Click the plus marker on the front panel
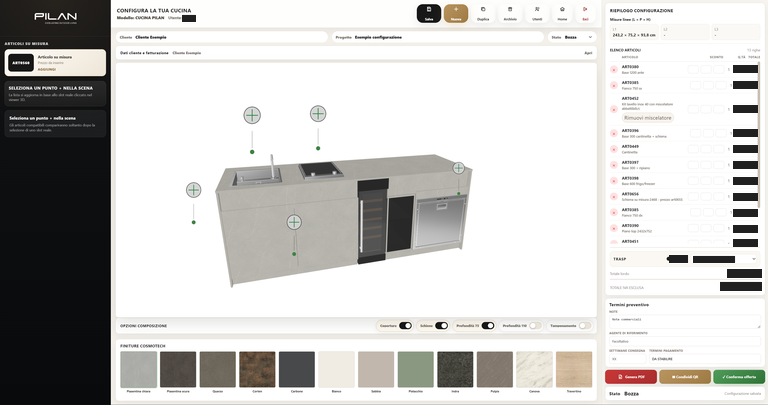 click(294, 222)
